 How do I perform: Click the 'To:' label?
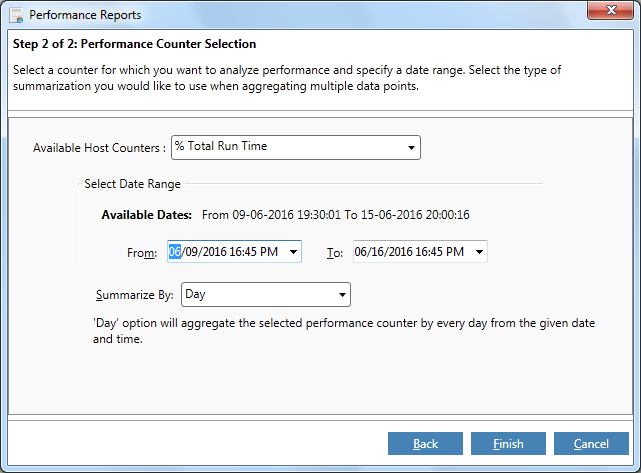(x=335, y=253)
